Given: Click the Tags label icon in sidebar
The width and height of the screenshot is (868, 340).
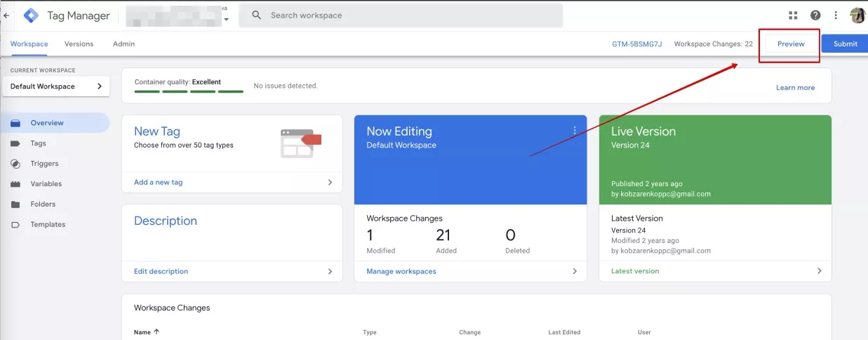Looking at the screenshot, I should [x=15, y=143].
